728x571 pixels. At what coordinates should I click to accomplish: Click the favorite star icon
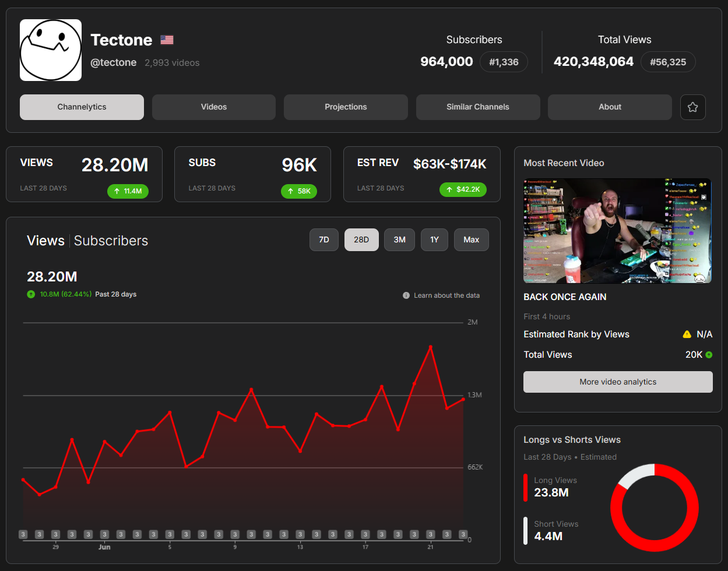coord(693,107)
